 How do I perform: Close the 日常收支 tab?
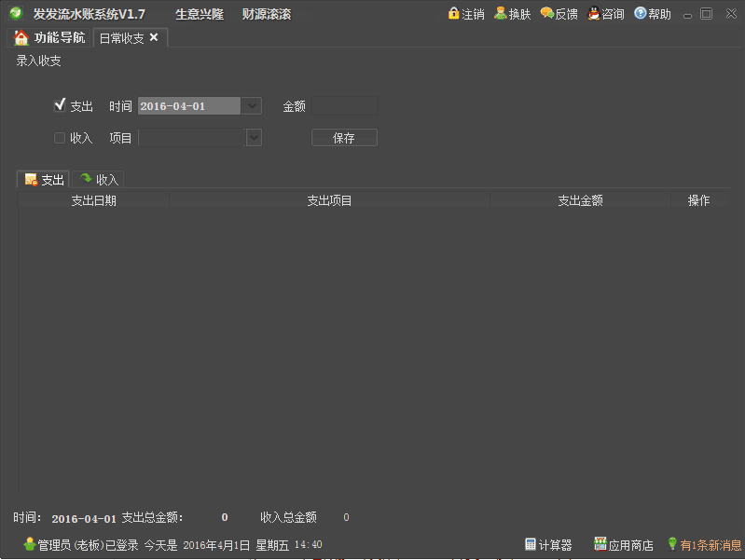pyautogui.click(x=154, y=37)
